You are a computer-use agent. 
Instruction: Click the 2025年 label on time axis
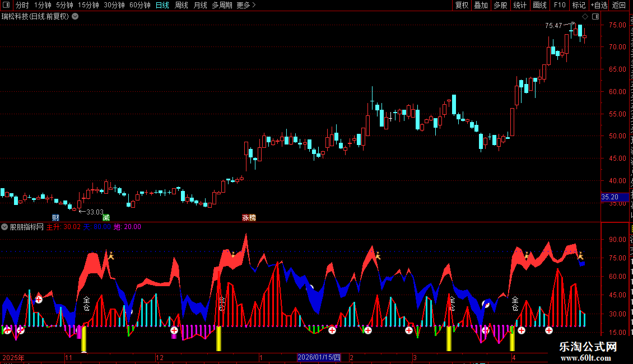pyautogui.click(x=13, y=357)
